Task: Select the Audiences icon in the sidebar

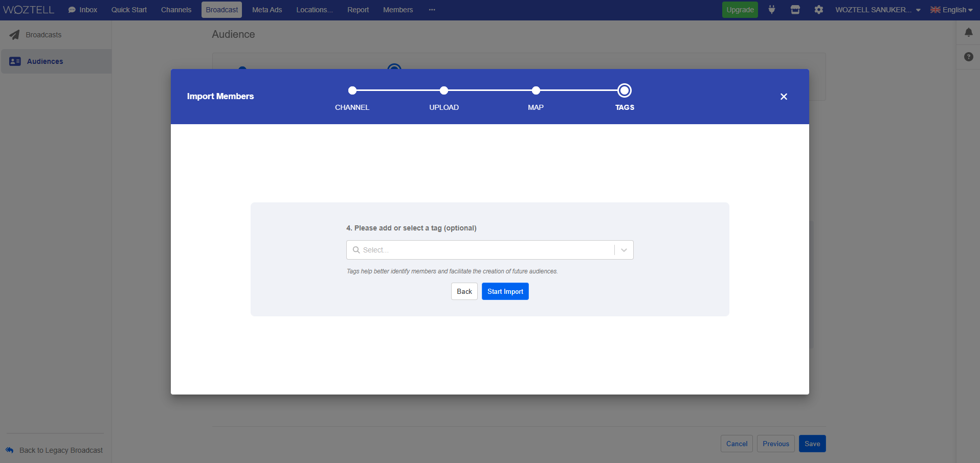Action: [x=15, y=61]
